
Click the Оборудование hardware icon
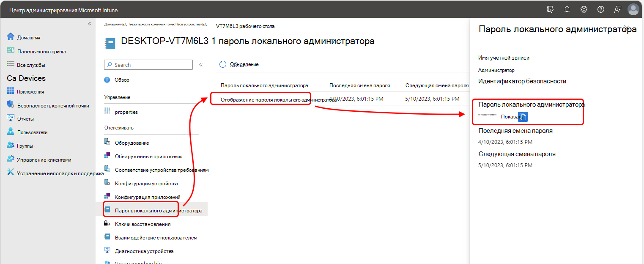(107, 143)
